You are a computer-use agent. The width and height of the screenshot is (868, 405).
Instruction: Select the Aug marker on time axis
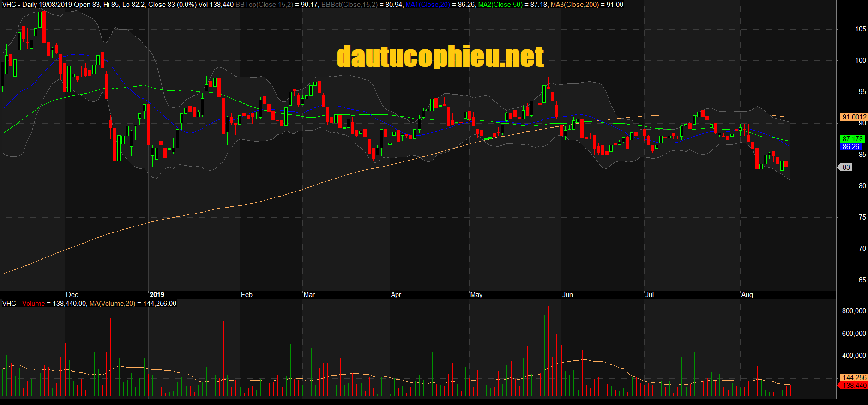click(747, 295)
